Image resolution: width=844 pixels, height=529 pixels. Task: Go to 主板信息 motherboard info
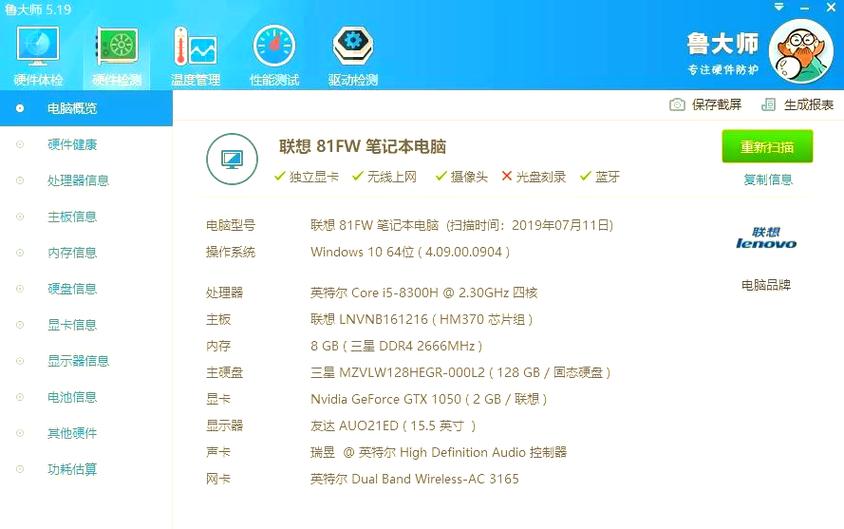[72, 217]
